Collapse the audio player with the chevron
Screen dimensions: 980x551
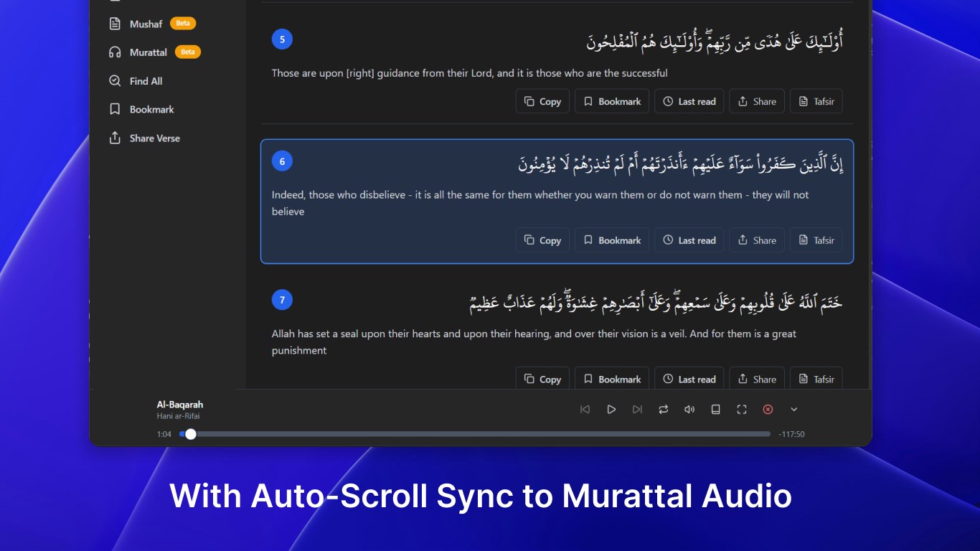coord(793,409)
